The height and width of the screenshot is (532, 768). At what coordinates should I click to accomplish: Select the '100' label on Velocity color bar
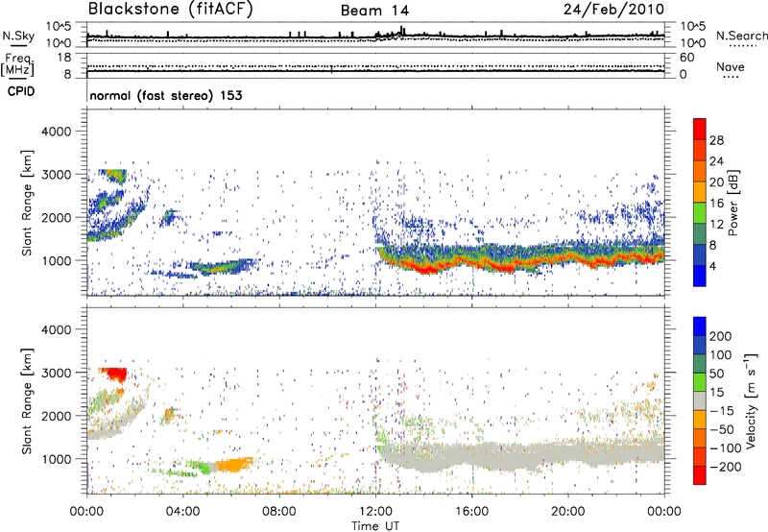click(x=721, y=354)
